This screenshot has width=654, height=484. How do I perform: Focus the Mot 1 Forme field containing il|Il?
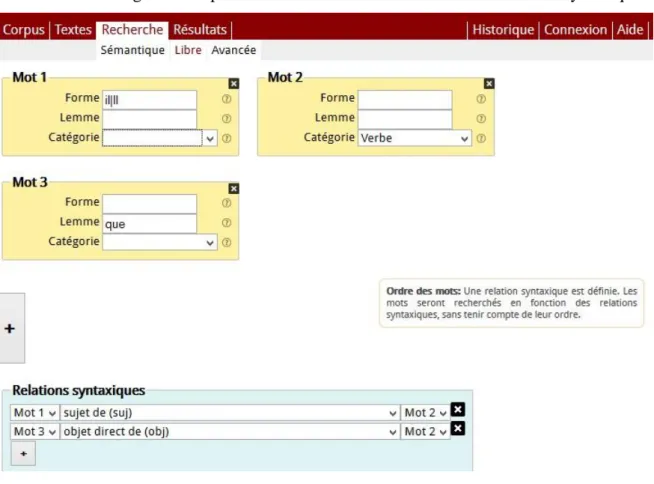pos(149,100)
